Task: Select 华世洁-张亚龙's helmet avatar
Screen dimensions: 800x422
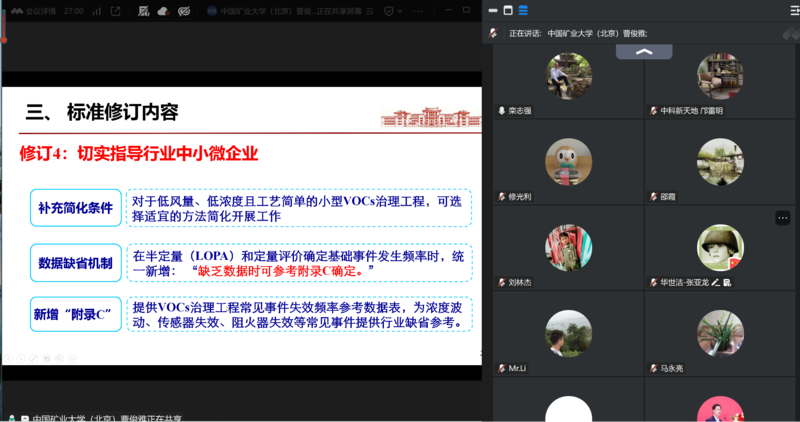Action: (x=720, y=247)
